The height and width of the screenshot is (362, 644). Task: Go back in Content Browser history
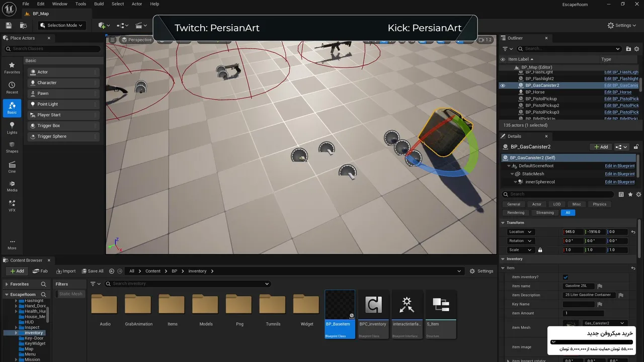click(112, 271)
